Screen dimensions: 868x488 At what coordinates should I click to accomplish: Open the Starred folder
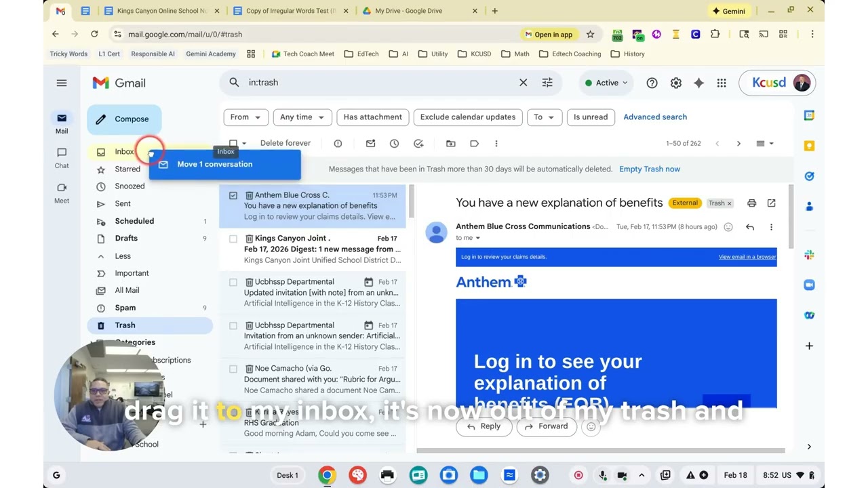tap(127, 169)
